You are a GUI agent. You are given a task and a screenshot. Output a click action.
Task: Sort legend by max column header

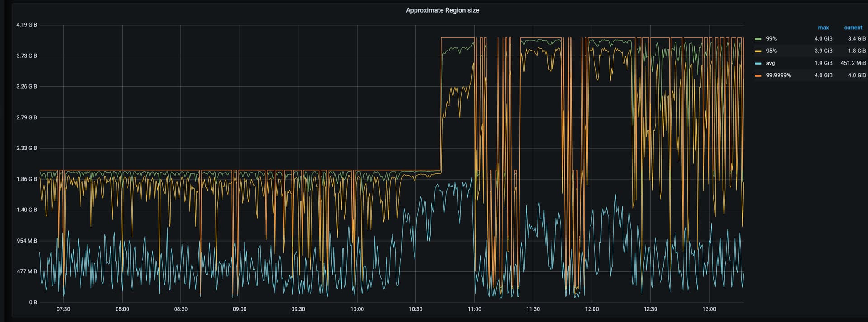(823, 28)
